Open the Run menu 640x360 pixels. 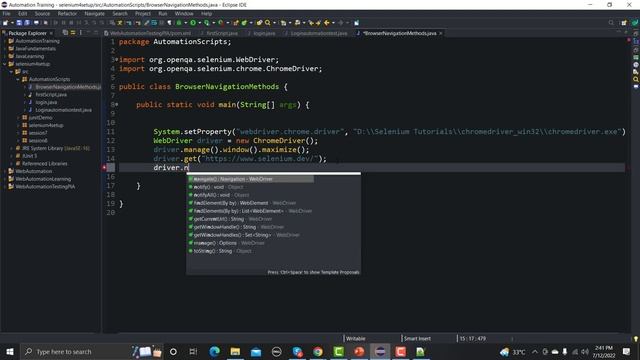[163, 13]
